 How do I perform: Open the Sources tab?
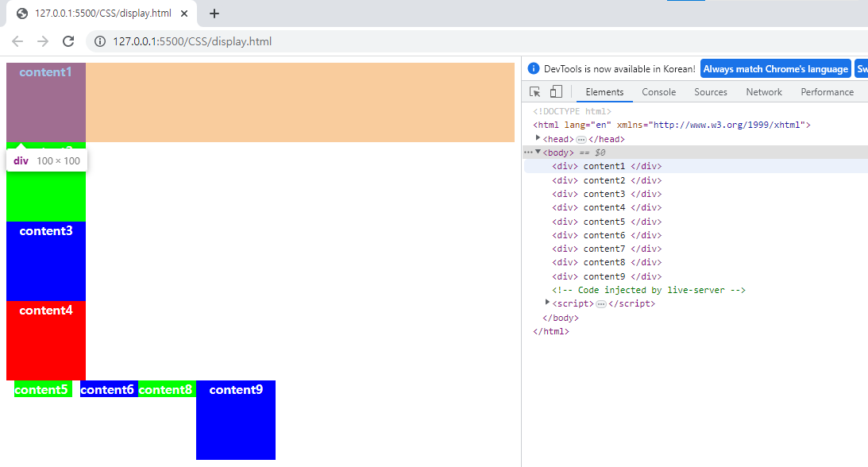click(711, 92)
